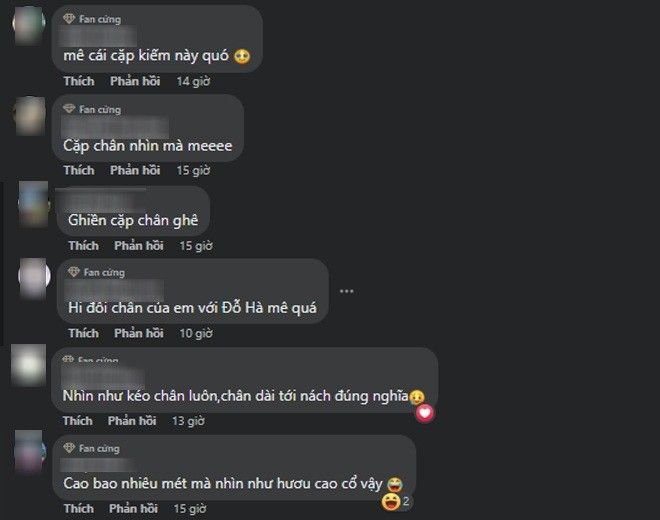Like the 'mê cái cặp kiếm này quó' comment

pos(79,81)
